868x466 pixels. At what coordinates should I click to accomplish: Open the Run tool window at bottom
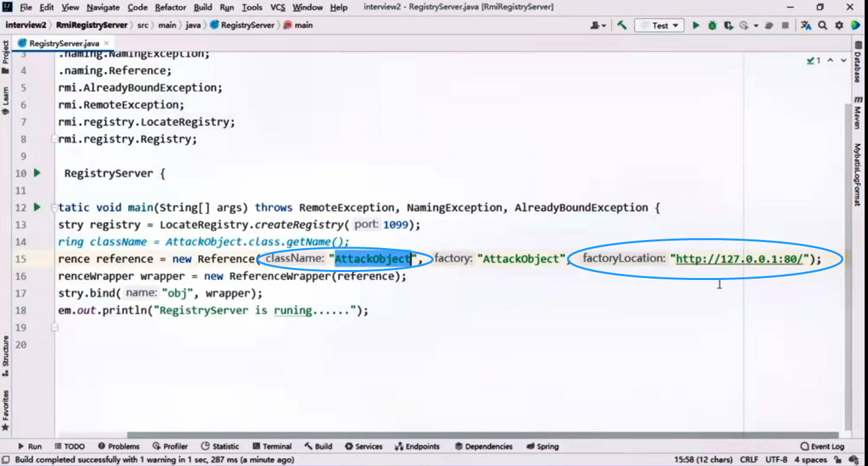[29, 447]
